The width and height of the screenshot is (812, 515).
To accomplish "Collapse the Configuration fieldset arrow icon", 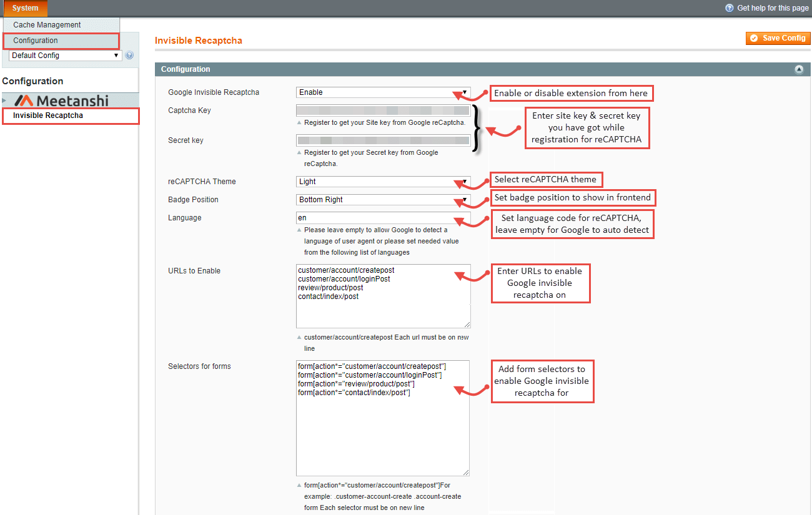I will [x=799, y=69].
